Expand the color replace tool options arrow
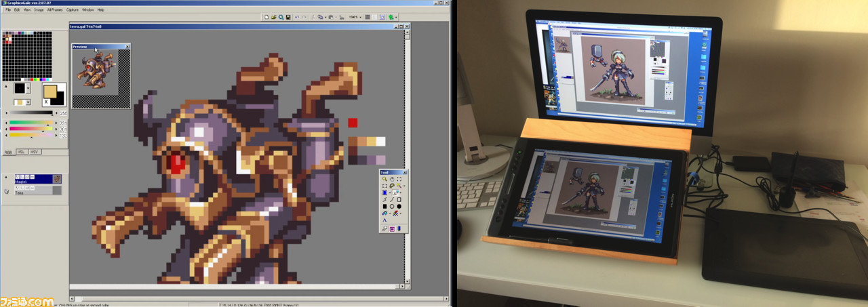Screen dimensions: 868x307 389,213
